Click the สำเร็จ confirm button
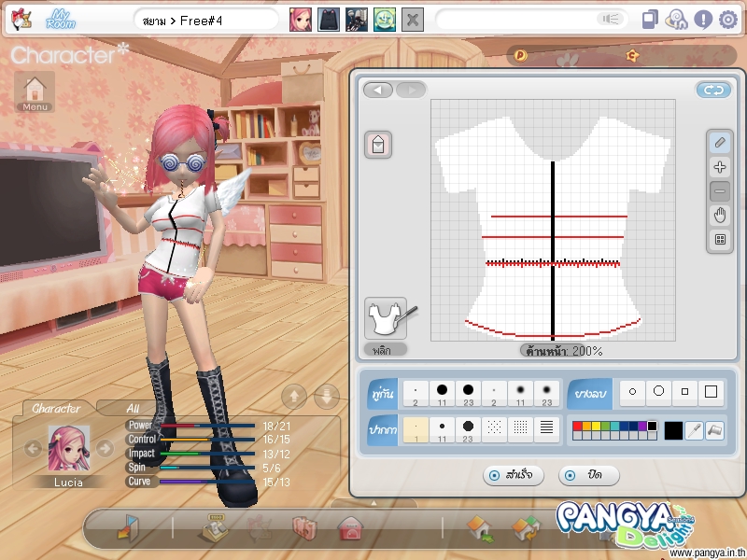 pos(513,475)
